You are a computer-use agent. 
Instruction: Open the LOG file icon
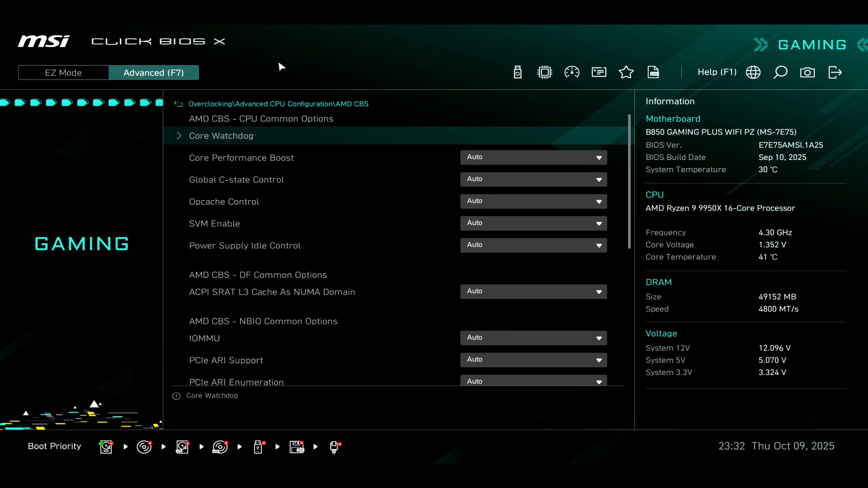click(x=653, y=72)
